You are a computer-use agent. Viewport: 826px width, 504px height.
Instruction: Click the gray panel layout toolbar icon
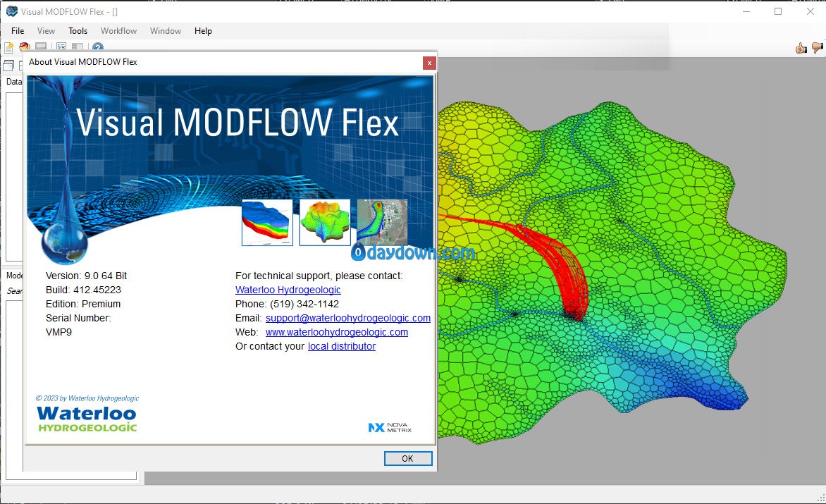click(x=78, y=47)
